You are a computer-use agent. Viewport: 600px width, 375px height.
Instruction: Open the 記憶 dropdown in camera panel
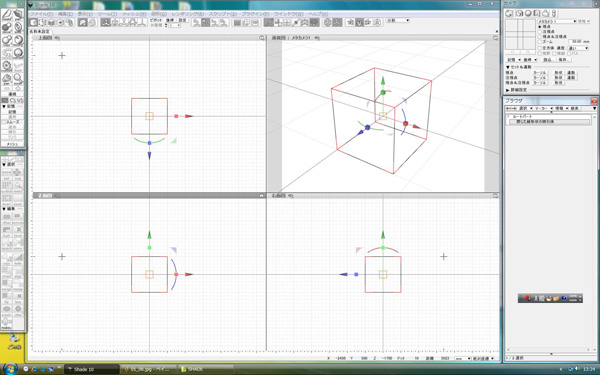click(x=514, y=60)
